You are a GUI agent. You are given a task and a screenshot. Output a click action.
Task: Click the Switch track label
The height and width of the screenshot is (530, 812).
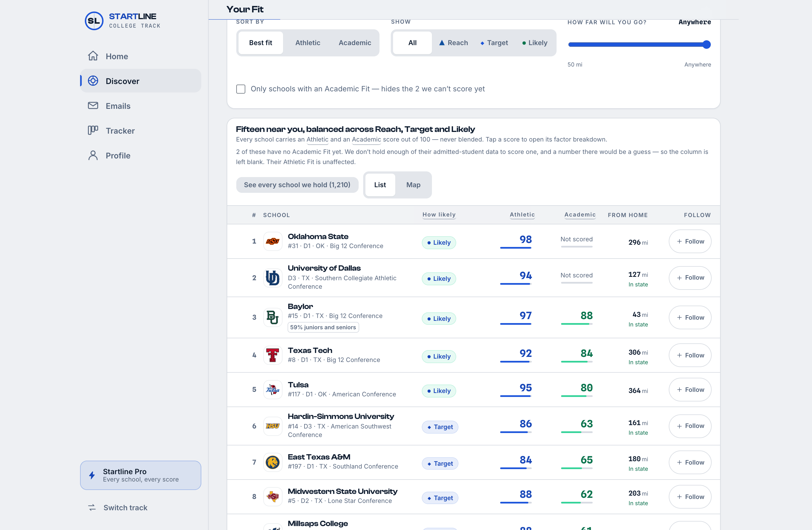click(x=125, y=507)
